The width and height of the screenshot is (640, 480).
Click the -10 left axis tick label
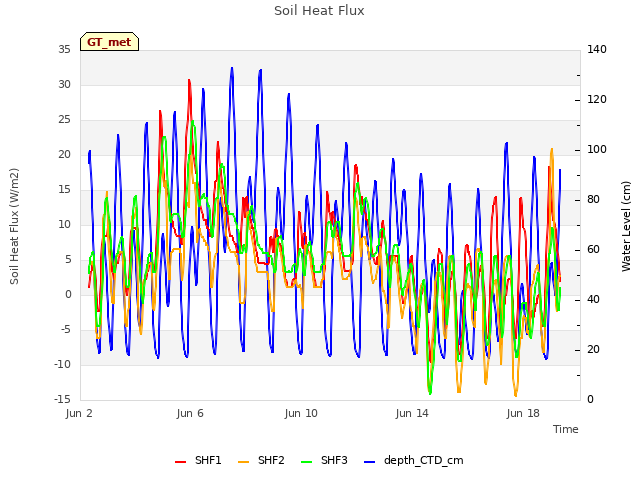tap(62, 364)
